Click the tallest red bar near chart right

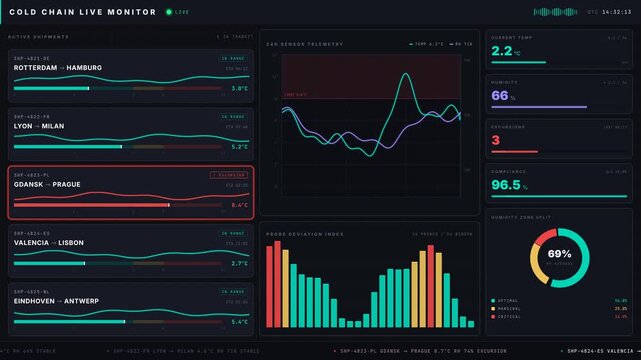tap(430, 286)
